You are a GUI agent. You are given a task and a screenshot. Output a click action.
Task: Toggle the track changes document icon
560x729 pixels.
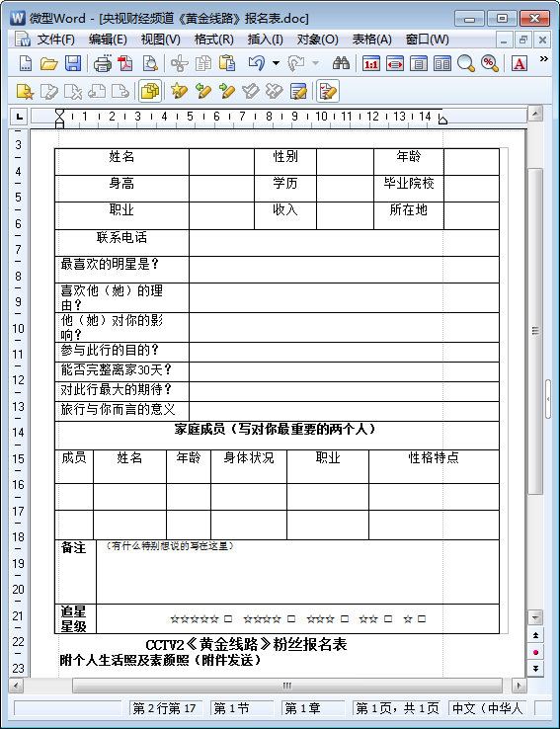328,91
